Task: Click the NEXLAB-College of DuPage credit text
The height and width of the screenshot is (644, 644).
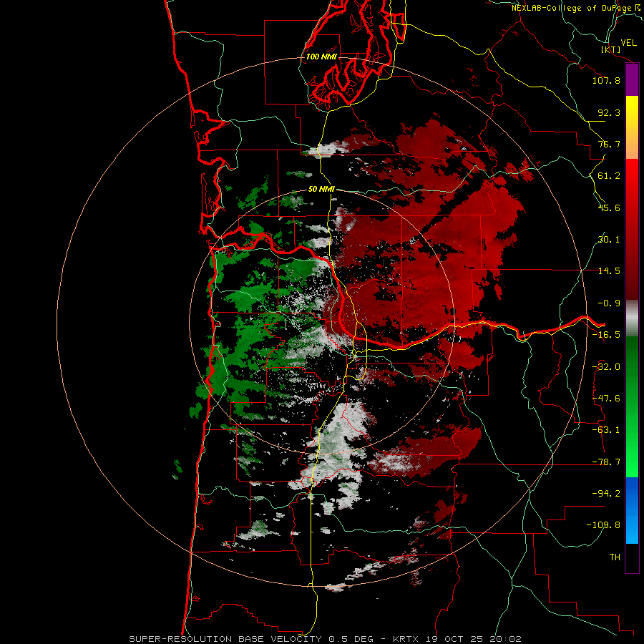Action: coord(576,8)
